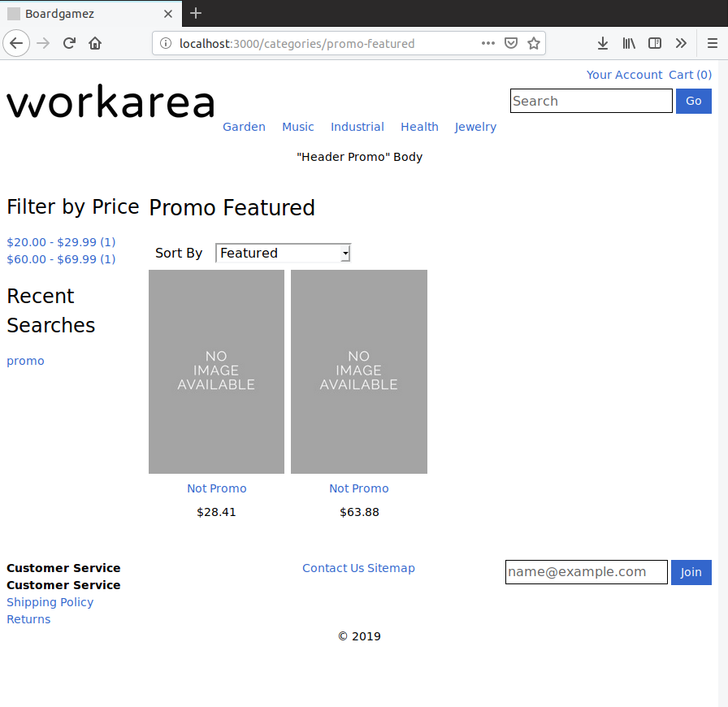Open Not Promo link priced $28.41
The image size is (728, 707).
tap(216, 488)
